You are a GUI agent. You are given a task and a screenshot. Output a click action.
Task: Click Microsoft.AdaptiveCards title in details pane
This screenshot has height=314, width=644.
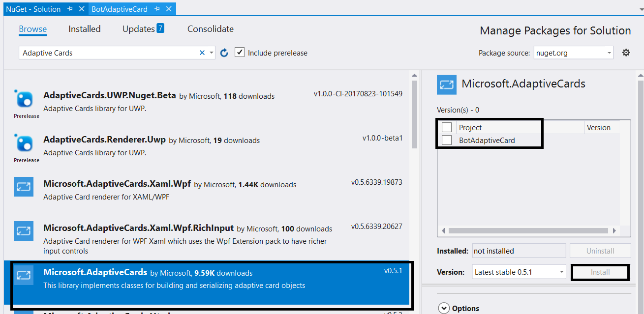pos(523,84)
